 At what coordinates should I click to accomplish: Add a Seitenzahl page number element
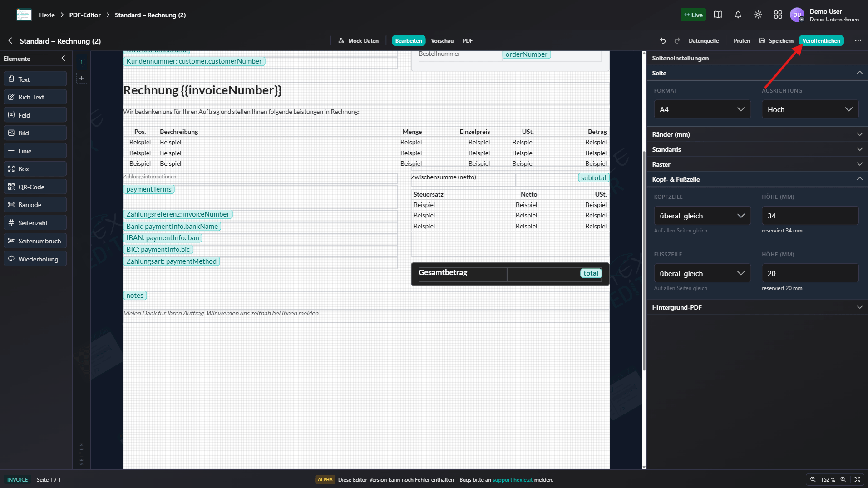point(35,223)
